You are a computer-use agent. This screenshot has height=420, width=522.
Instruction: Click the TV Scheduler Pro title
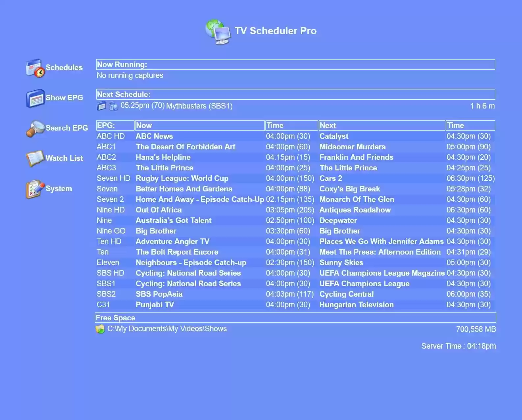276,31
